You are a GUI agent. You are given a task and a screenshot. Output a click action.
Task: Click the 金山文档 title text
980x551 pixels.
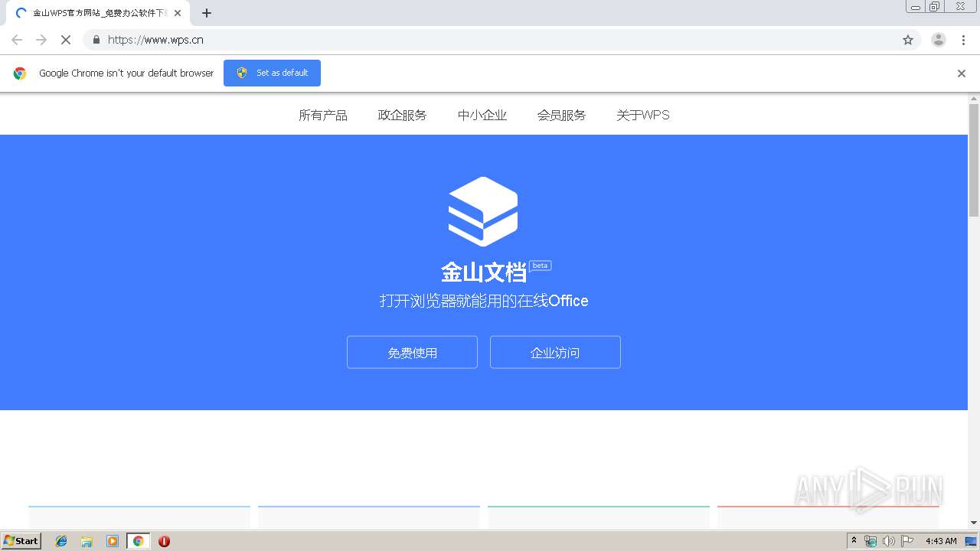(484, 272)
